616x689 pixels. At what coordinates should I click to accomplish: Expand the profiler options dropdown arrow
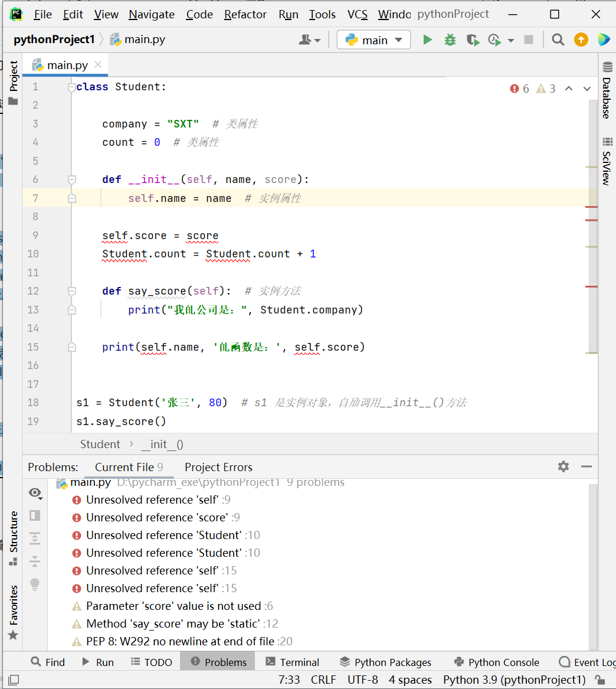510,40
